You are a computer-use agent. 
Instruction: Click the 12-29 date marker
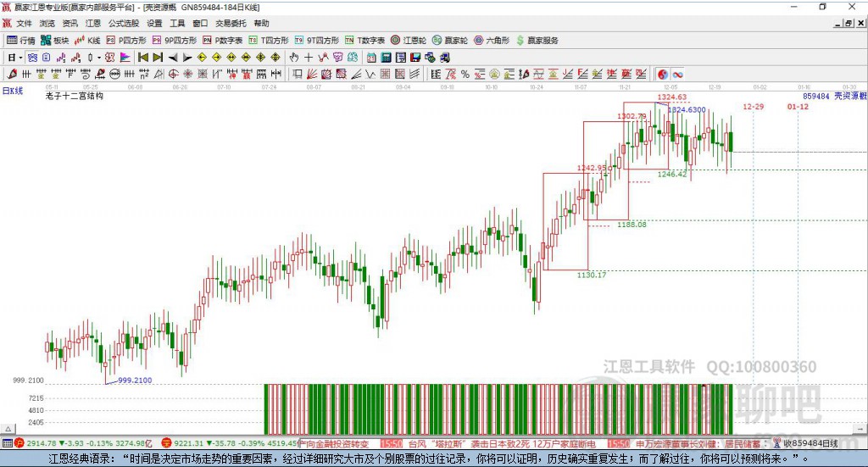pyautogui.click(x=754, y=106)
